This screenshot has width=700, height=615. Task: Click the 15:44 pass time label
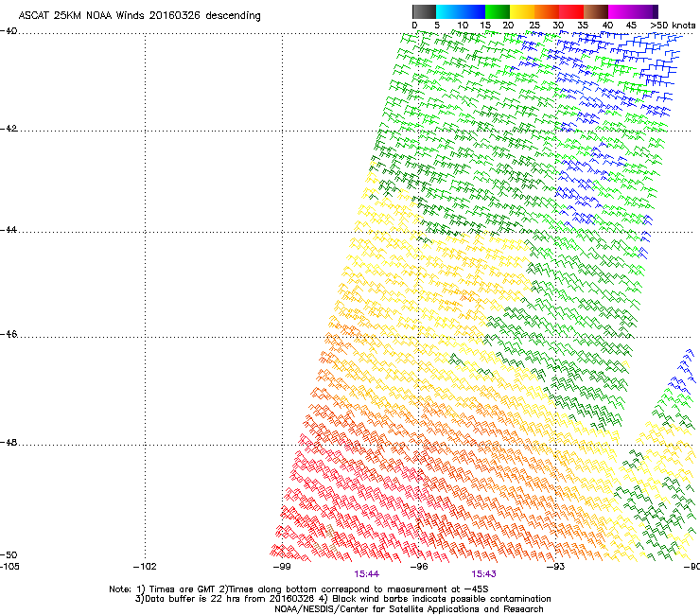tap(366, 574)
